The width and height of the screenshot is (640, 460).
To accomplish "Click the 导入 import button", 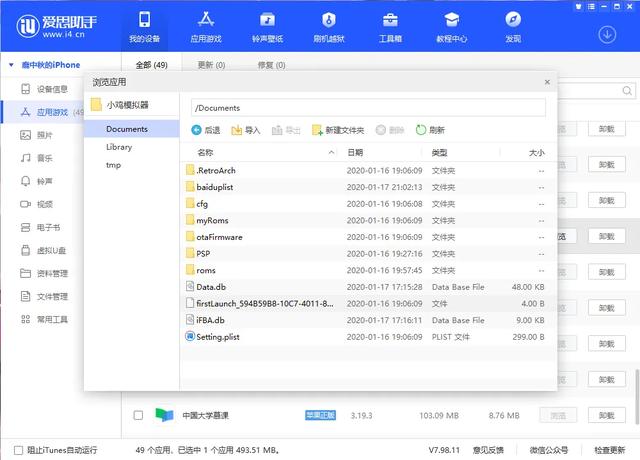I will tap(246, 130).
